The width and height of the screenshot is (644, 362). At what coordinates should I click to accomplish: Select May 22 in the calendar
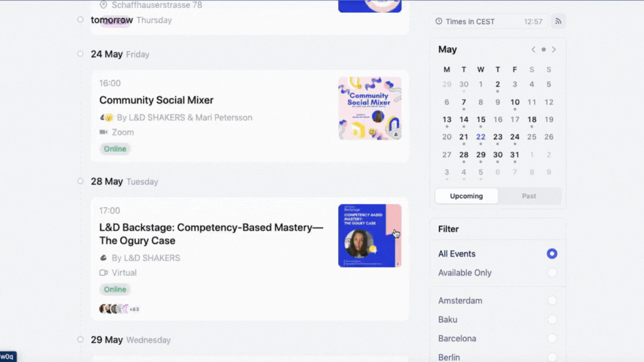click(481, 137)
